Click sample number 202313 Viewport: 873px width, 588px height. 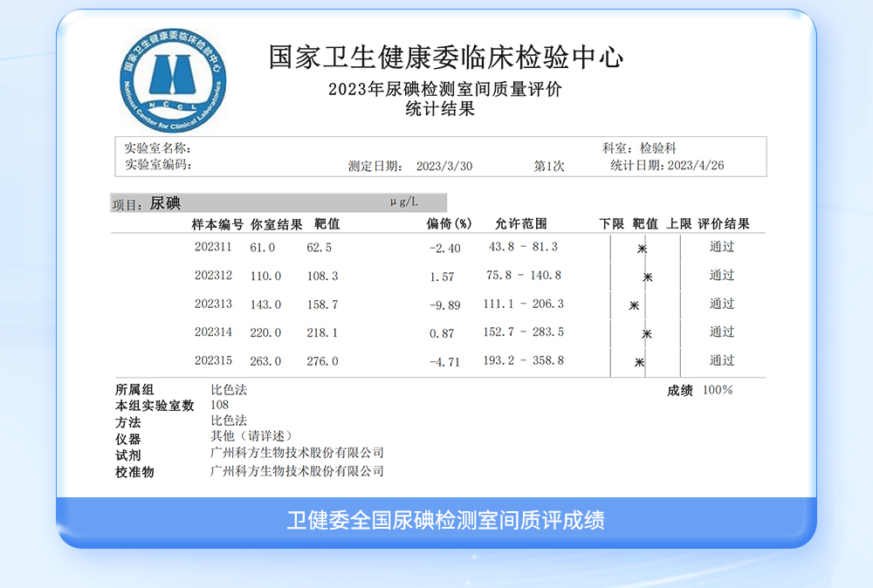(x=213, y=304)
